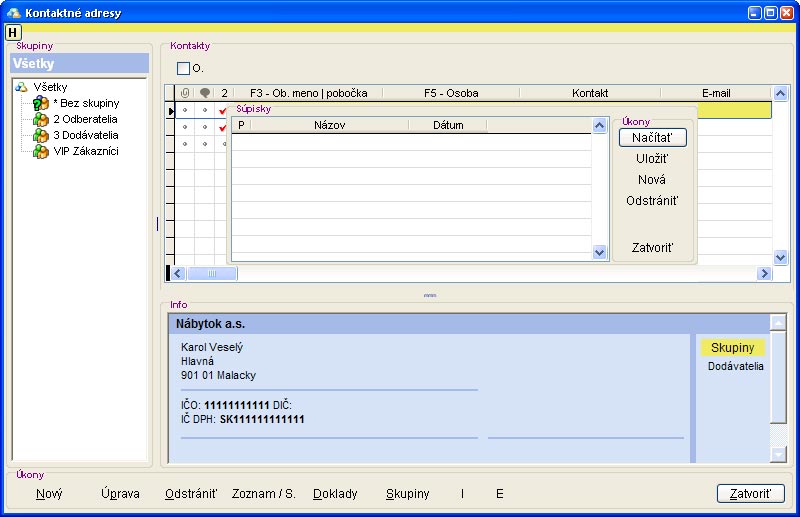Click the 3 Dodávatelia group icon

(x=41, y=136)
